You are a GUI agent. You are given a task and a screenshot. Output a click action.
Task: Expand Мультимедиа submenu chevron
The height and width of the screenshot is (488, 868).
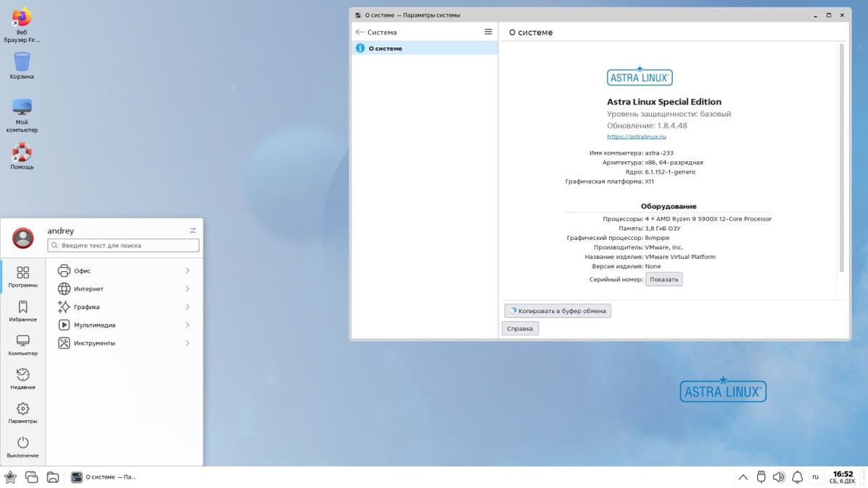coord(187,325)
